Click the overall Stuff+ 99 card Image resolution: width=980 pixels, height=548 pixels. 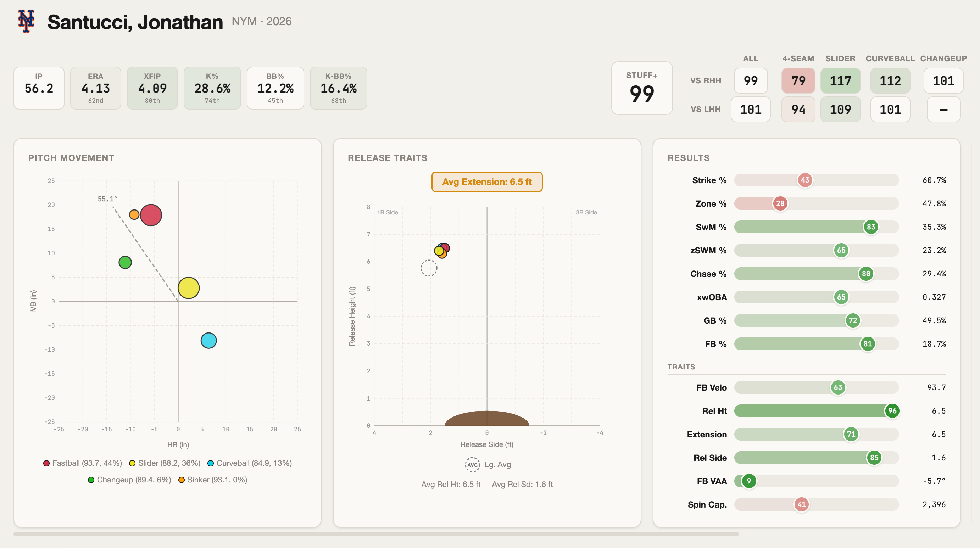(642, 88)
